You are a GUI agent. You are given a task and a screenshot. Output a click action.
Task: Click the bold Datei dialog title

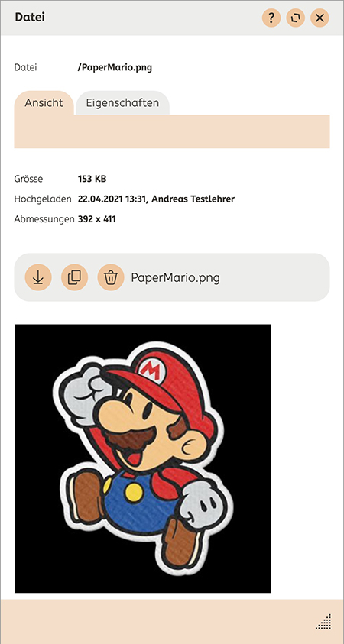click(x=30, y=18)
